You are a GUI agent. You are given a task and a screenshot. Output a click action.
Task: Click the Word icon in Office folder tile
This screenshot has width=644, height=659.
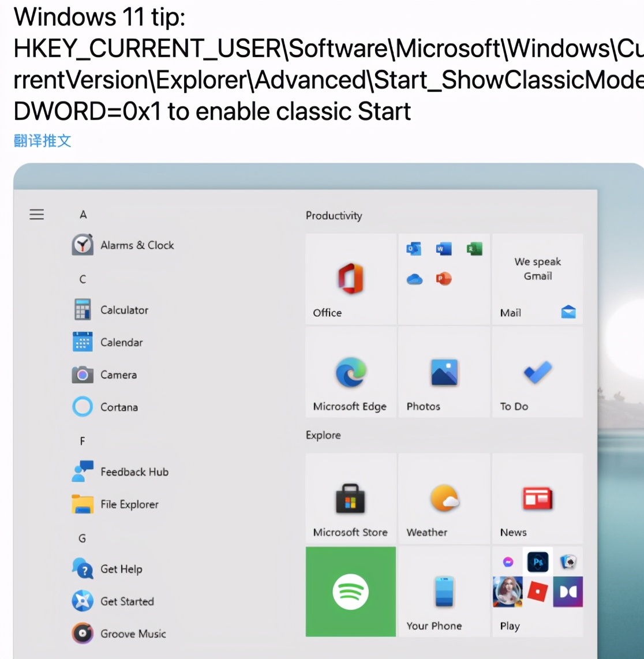(444, 249)
